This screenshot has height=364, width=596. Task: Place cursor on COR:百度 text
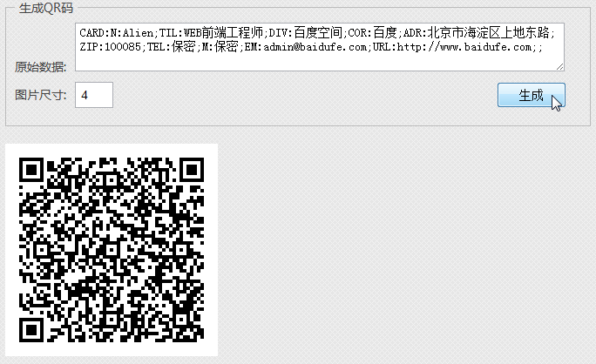(x=373, y=33)
